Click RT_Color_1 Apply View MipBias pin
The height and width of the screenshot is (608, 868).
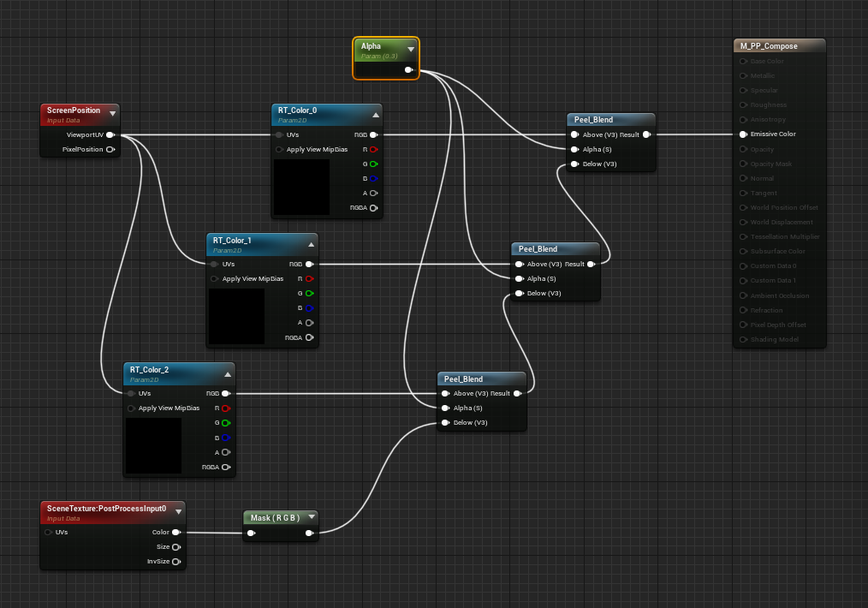pos(214,278)
